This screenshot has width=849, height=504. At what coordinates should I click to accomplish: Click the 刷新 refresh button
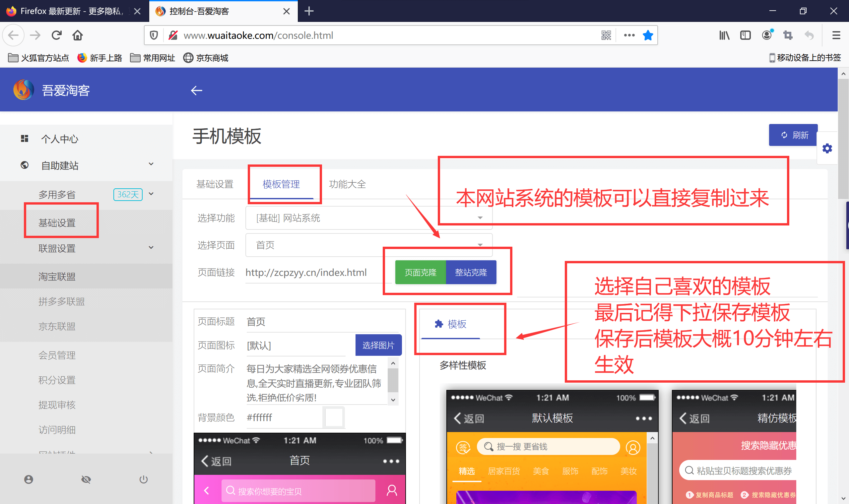point(793,135)
